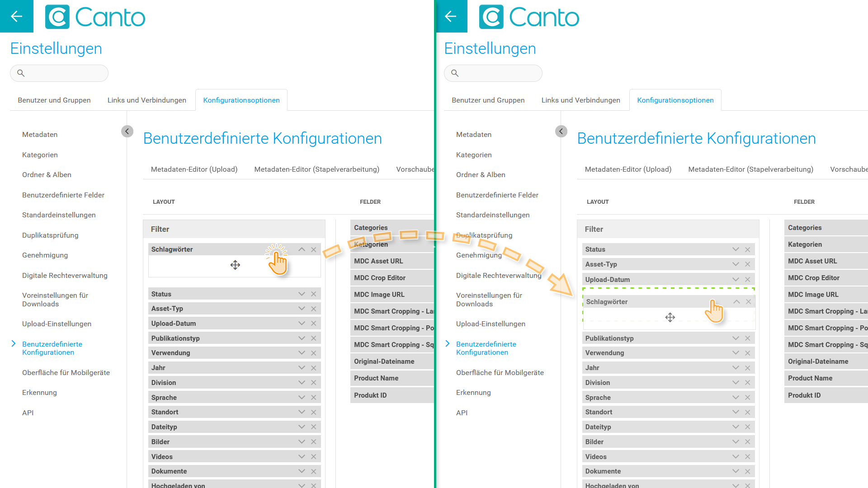
Task: Remove the Schlagwörter filter in the right panel
Action: click(x=749, y=302)
